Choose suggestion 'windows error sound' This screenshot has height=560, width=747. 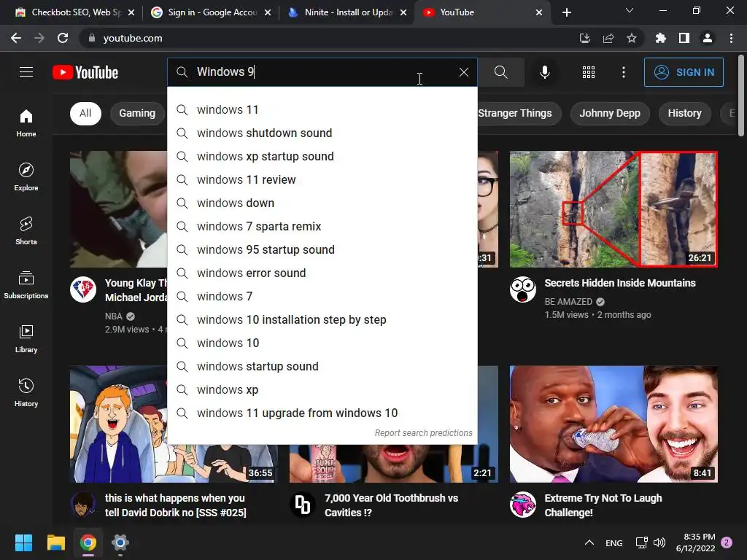point(322,273)
